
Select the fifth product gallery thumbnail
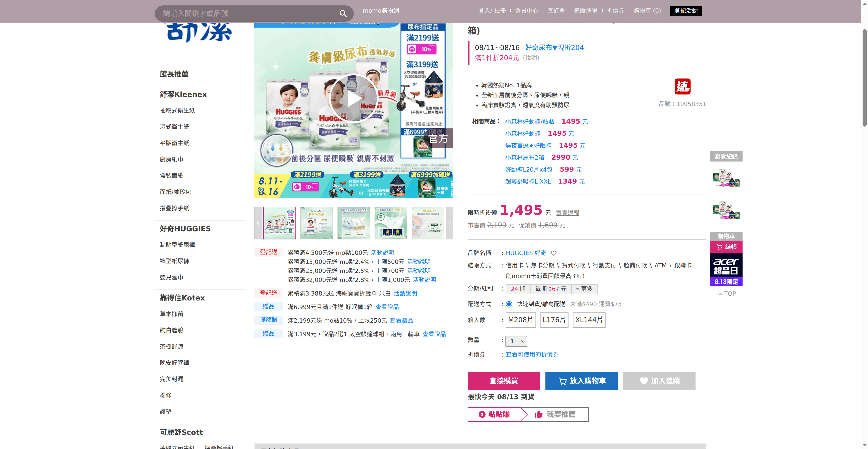tap(428, 223)
